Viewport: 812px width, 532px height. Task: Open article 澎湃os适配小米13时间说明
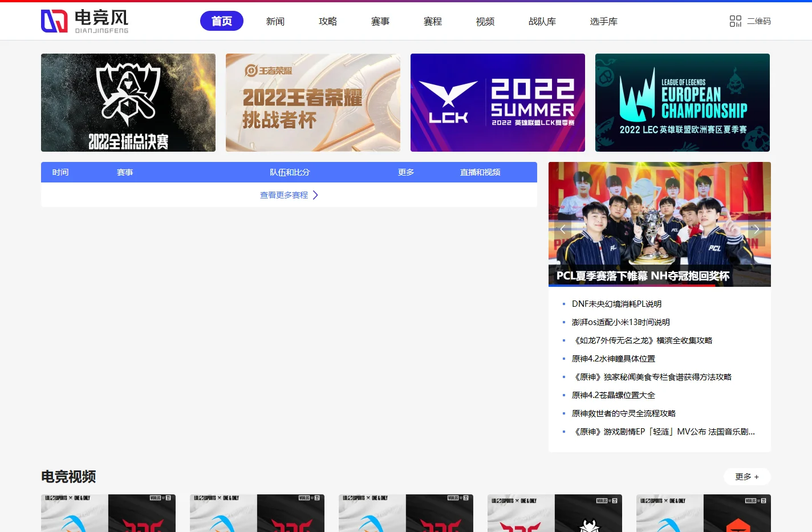tap(621, 322)
